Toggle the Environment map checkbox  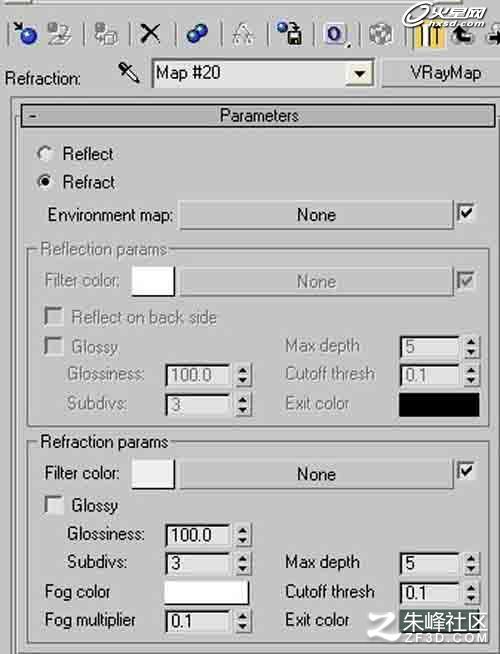point(465,212)
